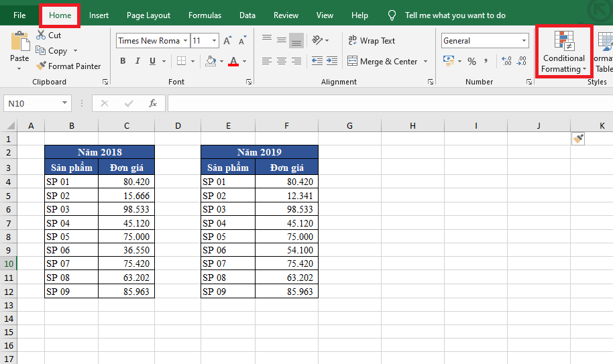The image size is (613, 364).
Task: Toggle Italic formatting
Action: [138, 62]
